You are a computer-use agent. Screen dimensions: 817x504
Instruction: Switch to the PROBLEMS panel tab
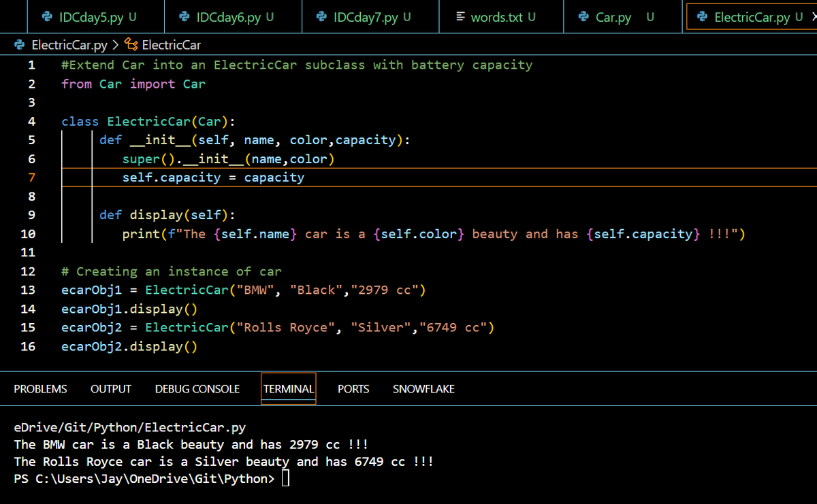[40, 389]
